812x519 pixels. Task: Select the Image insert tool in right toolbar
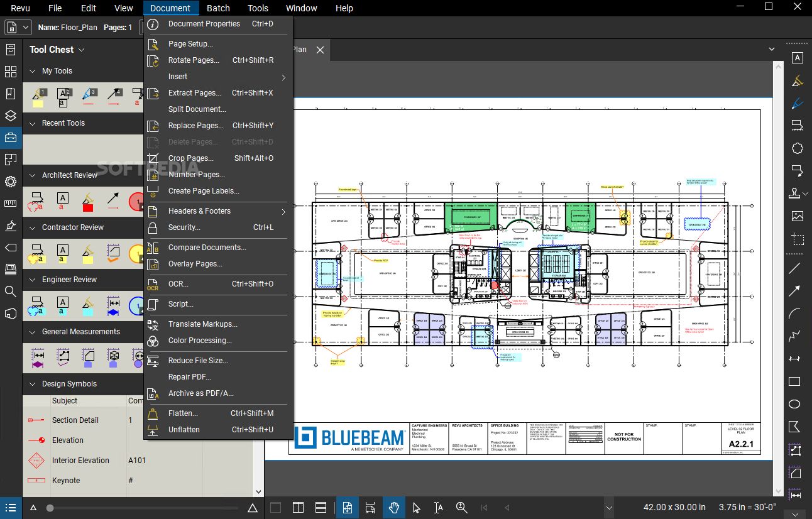[797, 216]
